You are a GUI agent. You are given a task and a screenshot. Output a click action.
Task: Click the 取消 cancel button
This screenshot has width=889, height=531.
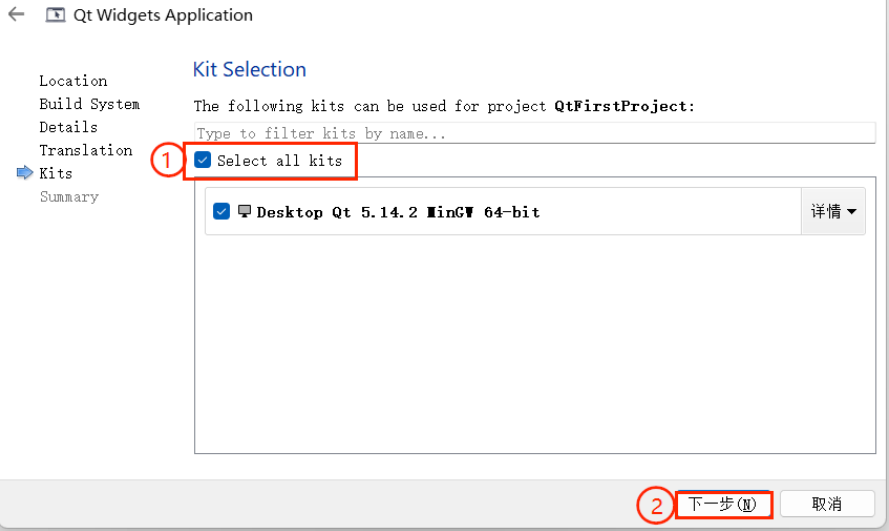(x=827, y=504)
